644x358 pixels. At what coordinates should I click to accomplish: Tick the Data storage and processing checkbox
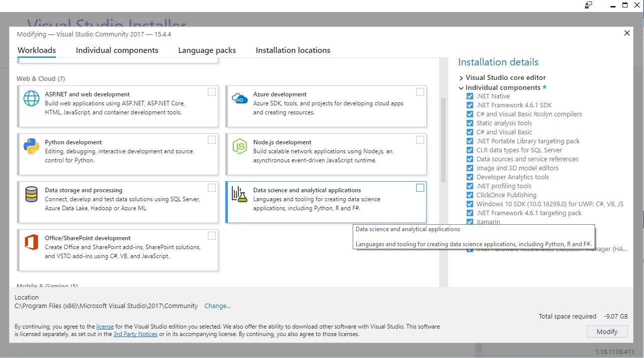pyautogui.click(x=212, y=188)
